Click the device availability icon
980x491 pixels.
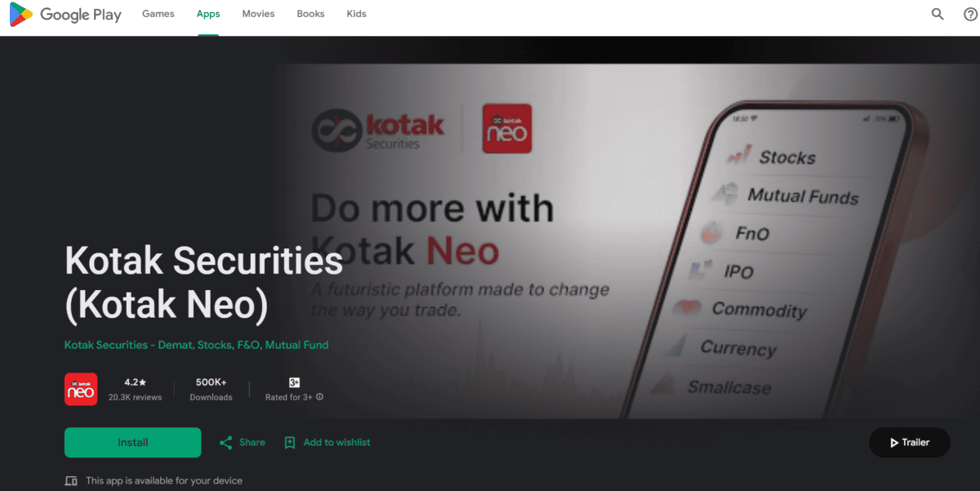click(71, 480)
